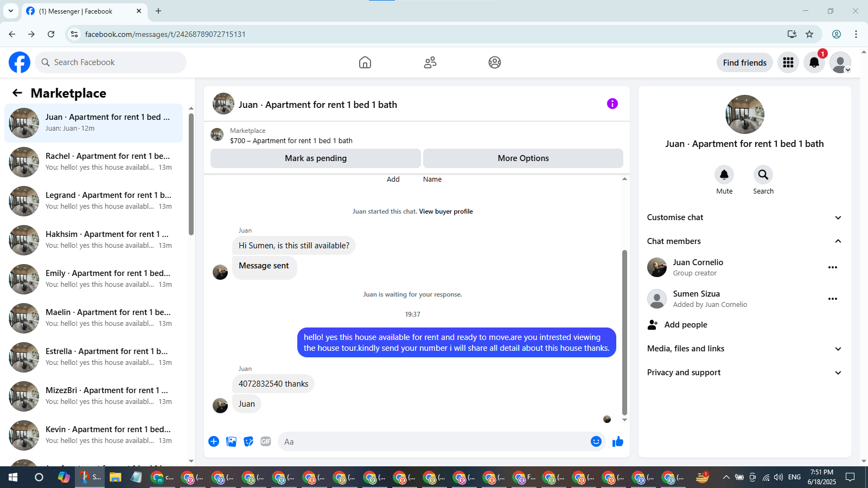Image resolution: width=868 pixels, height=488 pixels.
Task: Open Emily apartment conversation
Action: point(94,279)
